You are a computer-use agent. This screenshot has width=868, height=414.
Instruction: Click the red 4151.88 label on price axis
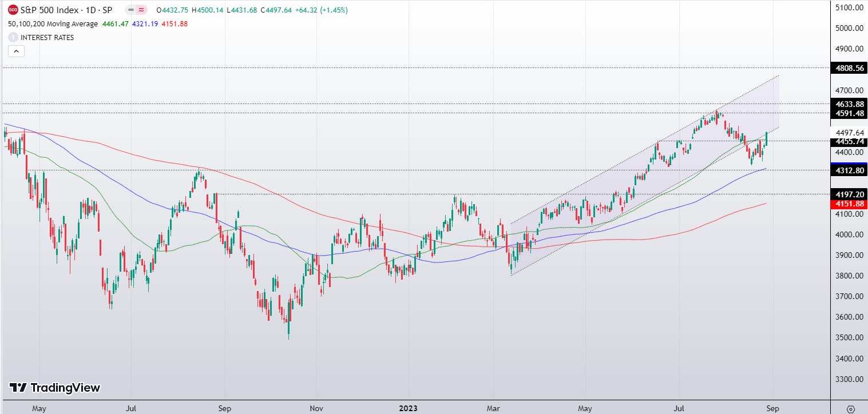coord(849,204)
